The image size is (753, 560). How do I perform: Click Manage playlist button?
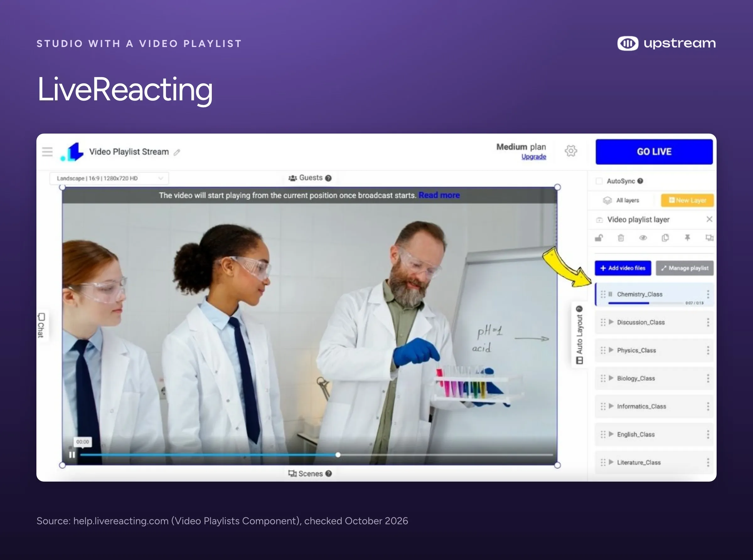[685, 268]
